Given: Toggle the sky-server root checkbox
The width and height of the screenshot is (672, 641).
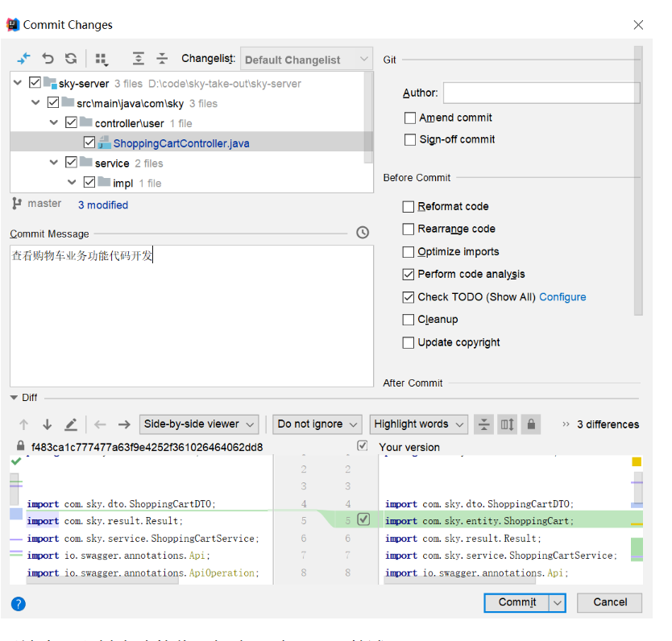Looking at the screenshot, I should point(35,82).
